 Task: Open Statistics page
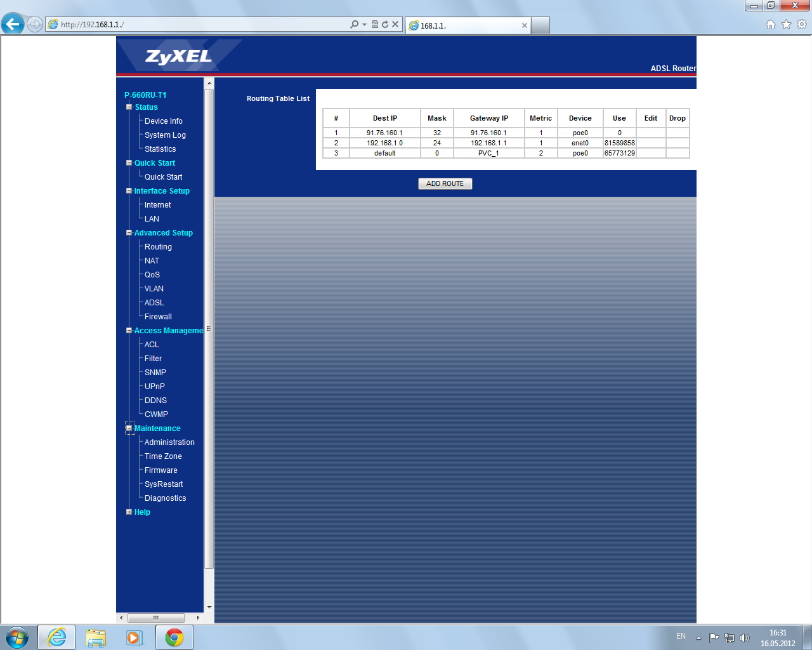tap(160, 149)
